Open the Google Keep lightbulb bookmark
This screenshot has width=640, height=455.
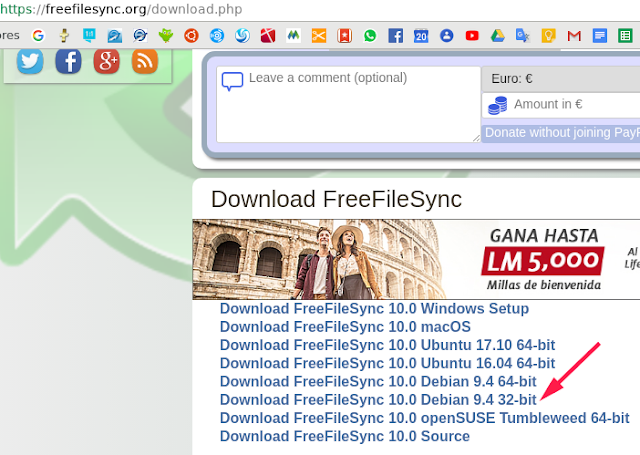(x=549, y=36)
